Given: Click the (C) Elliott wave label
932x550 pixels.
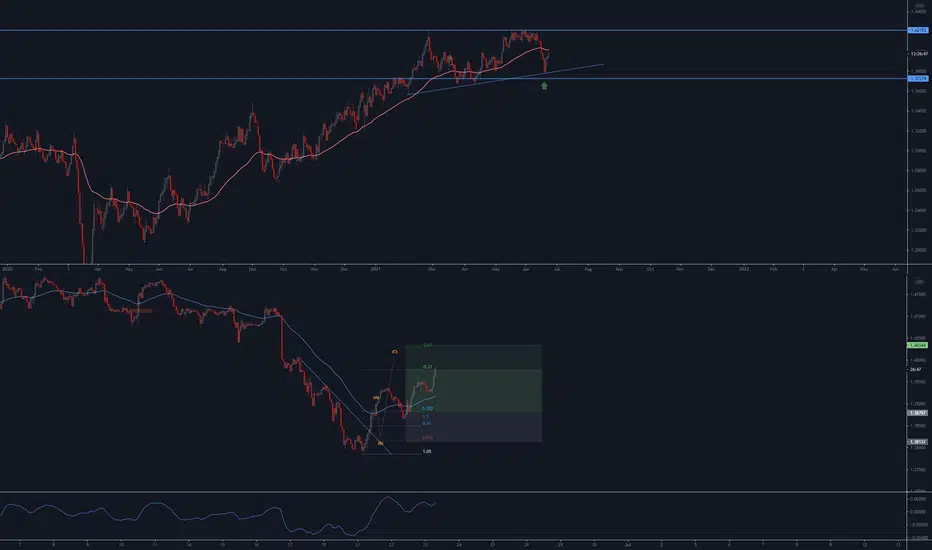Looking at the screenshot, I should tap(394, 352).
